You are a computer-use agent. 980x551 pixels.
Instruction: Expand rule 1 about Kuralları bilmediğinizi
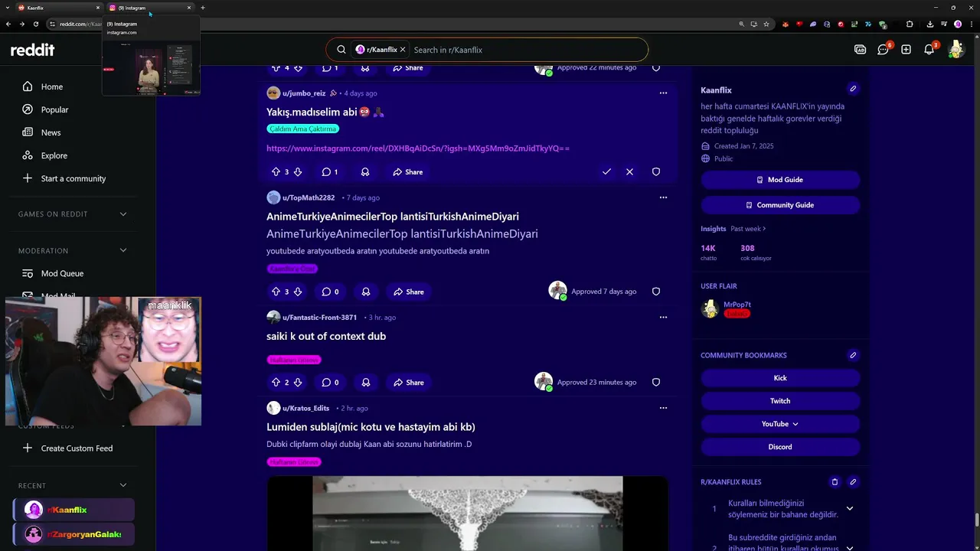[x=850, y=509]
